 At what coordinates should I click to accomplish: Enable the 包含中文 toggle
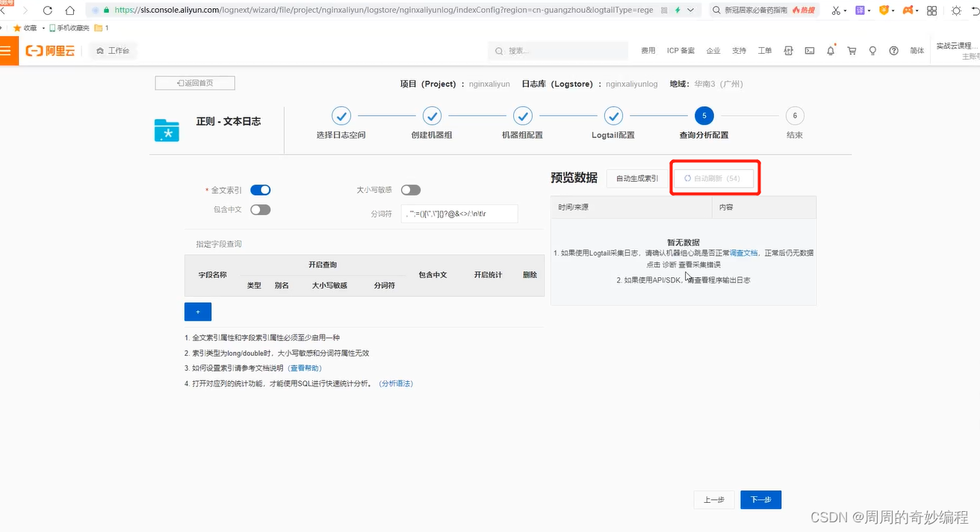pyautogui.click(x=260, y=209)
